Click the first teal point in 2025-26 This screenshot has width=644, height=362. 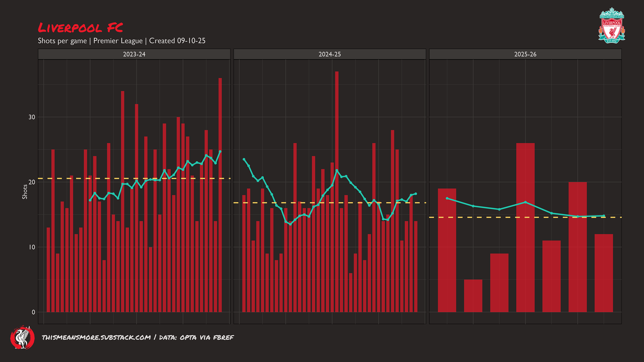click(x=447, y=198)
